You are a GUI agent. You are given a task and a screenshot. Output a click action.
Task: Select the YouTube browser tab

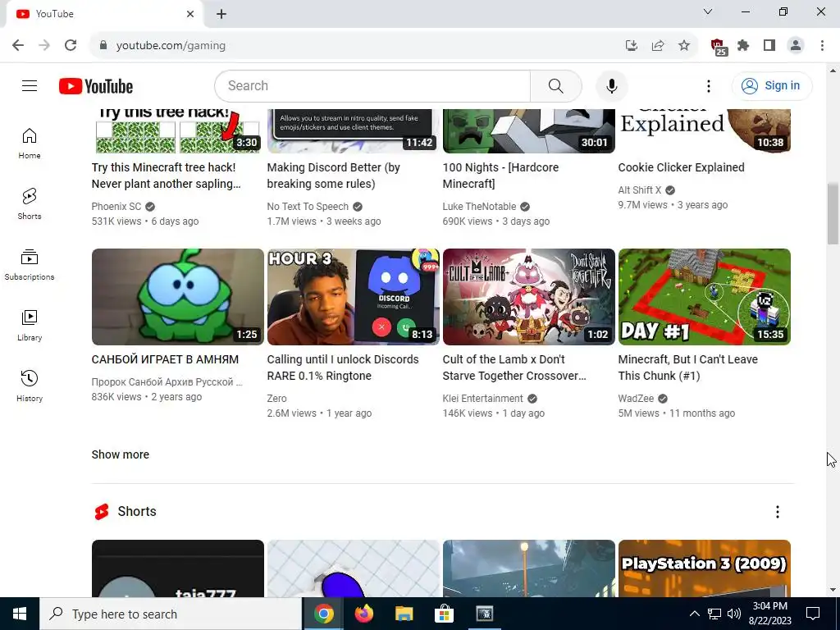click(x=104, y=15)
